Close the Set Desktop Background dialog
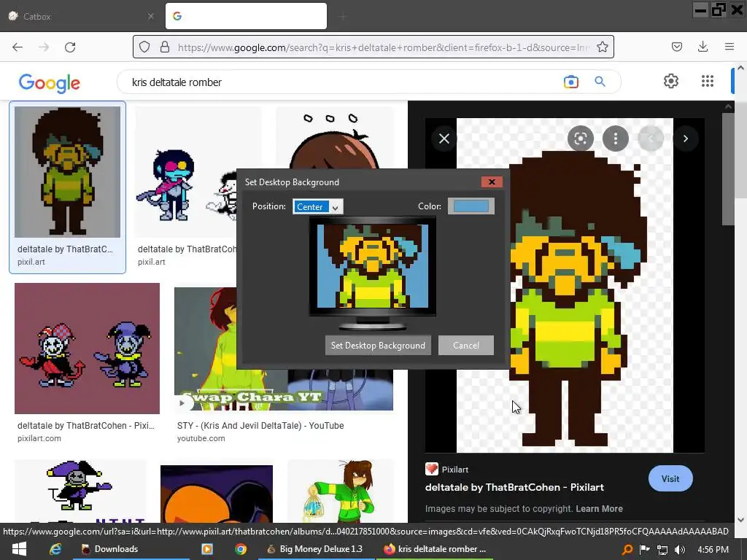747x560 pixels. pyautogui.click(x=492, y=182)
